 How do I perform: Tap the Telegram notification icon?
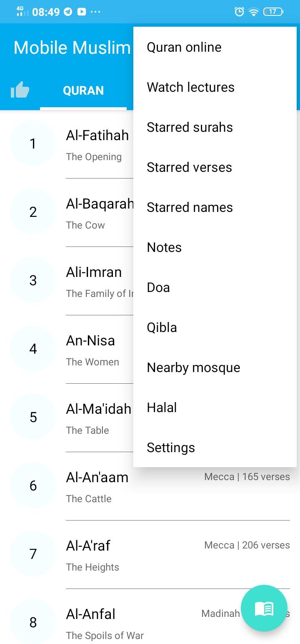pos(68,12)
